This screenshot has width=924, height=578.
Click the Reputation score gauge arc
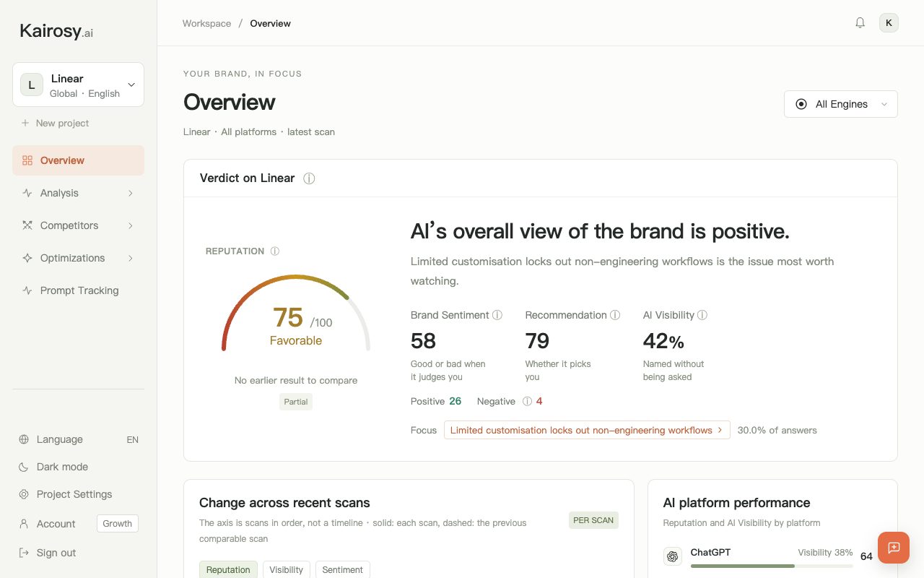[296, 312]
